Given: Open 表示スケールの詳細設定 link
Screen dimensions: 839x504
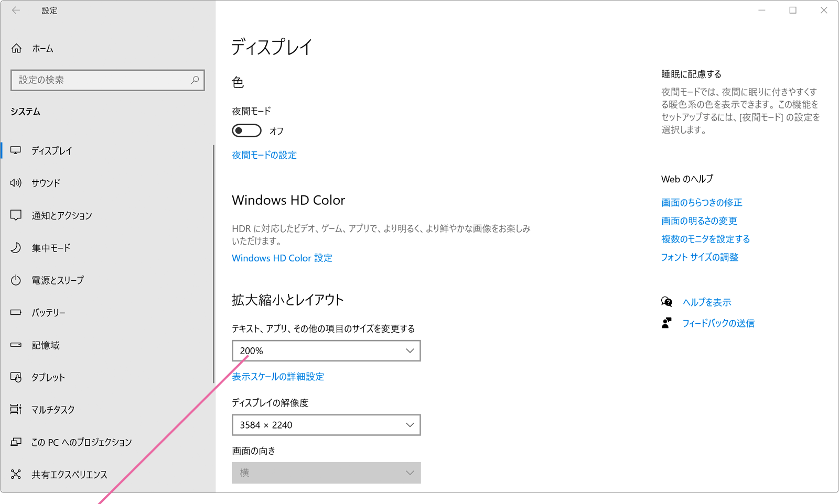Looking at the screenshot, I should (278, 377).
